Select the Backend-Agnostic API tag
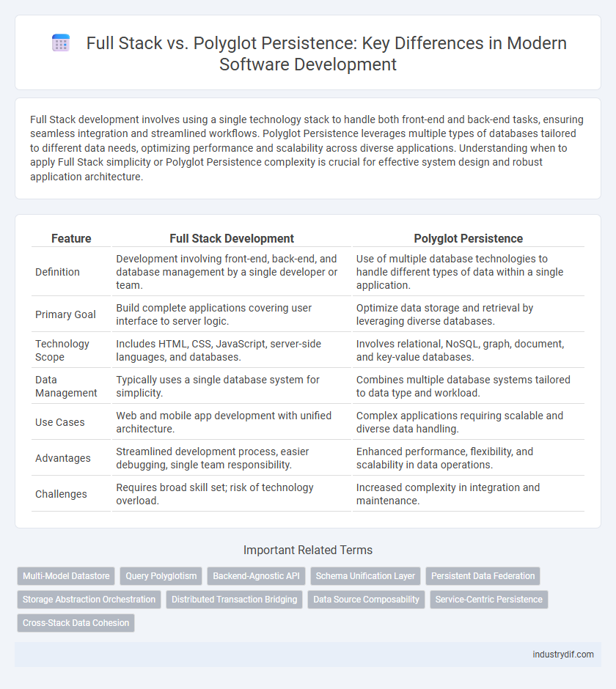The width and height of the screenshot is (616, 689). 256,575
